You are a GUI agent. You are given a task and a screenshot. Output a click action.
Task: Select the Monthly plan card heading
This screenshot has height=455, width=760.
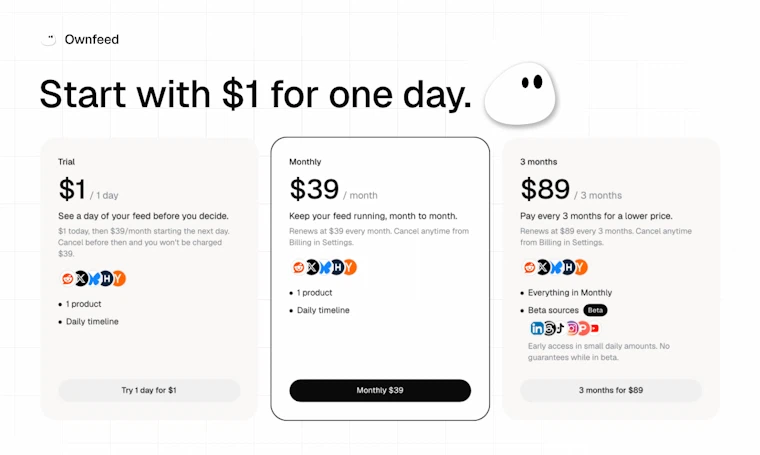coord(305,162)
